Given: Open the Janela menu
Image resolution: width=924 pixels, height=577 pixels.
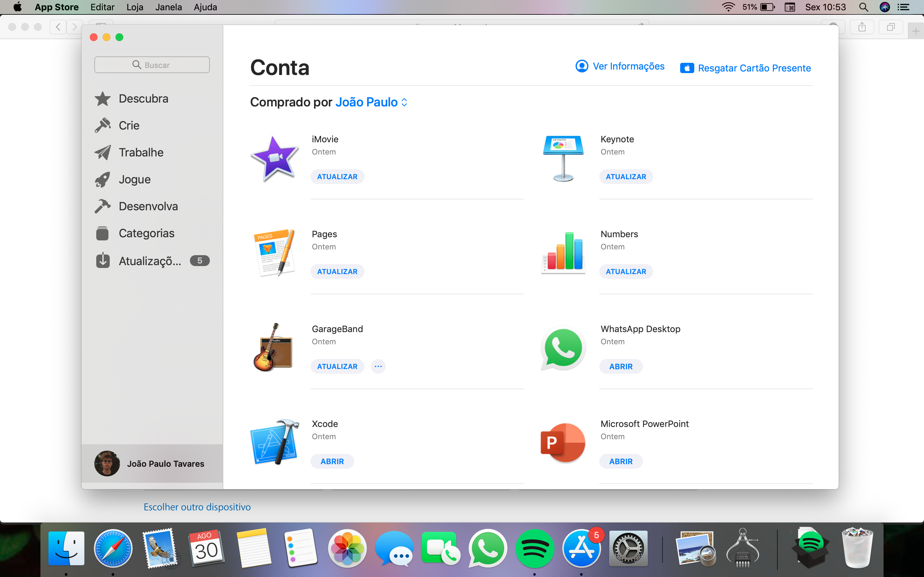Looking at the screenshot, I should [x=168, y=7].
